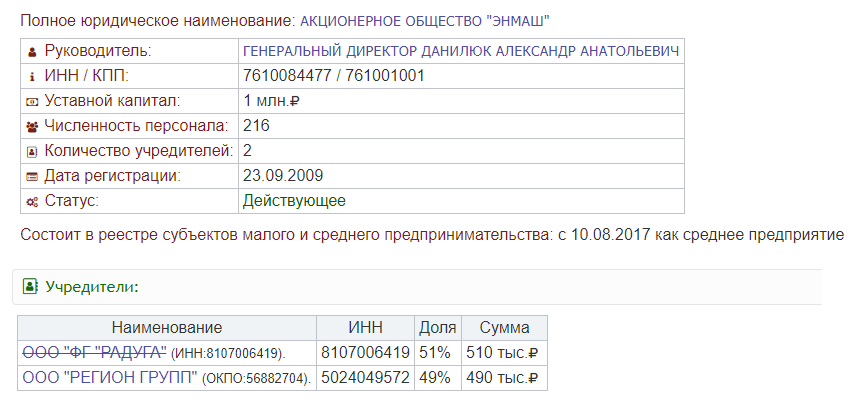Open full name link АКЦИОНЕРНОЕ ОБЩЕСТВО "ЭНМАШ"
This screenshot has width=853, height=405.
coord(425,22)
